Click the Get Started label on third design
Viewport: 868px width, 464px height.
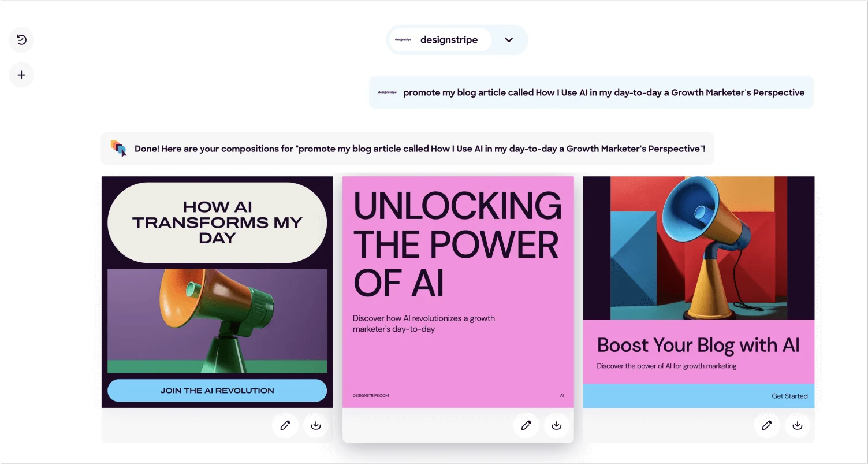coord(789,396)
